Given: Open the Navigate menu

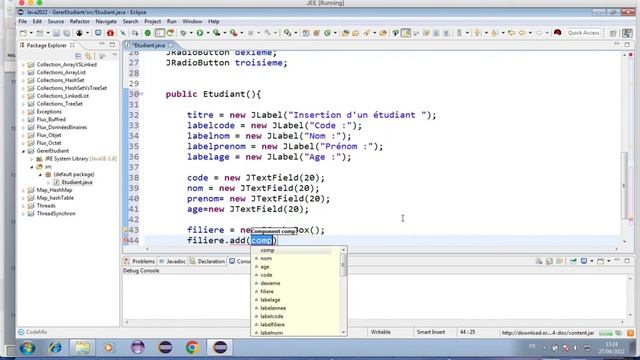Looking at the screenshot, I should point(106,21).
